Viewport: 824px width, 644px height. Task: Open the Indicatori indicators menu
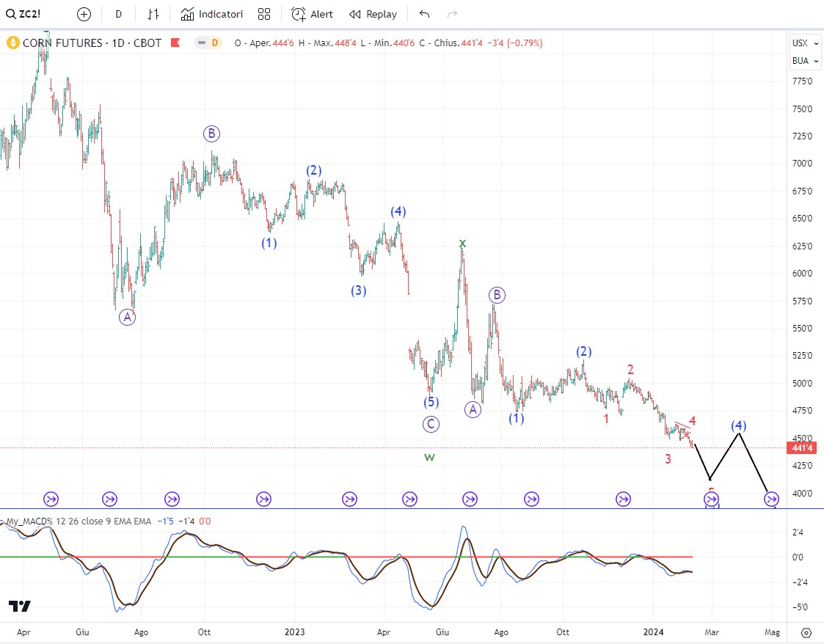pyautogui.click(x=212, y=14)
